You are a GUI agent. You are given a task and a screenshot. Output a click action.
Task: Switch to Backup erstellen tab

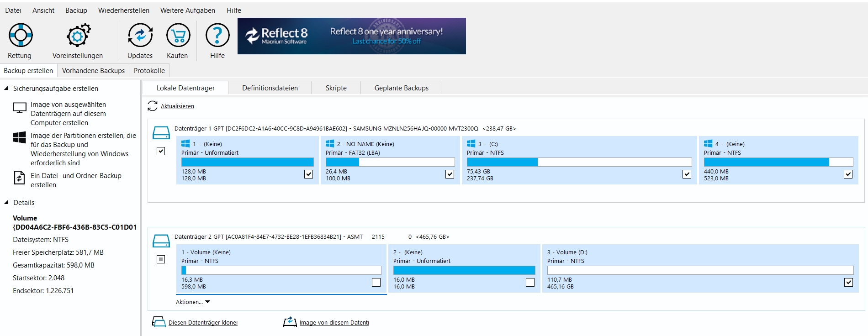(28, 70)
